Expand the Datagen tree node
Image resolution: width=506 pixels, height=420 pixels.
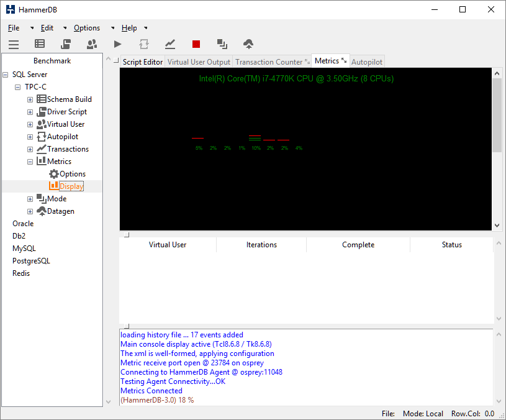30,211
